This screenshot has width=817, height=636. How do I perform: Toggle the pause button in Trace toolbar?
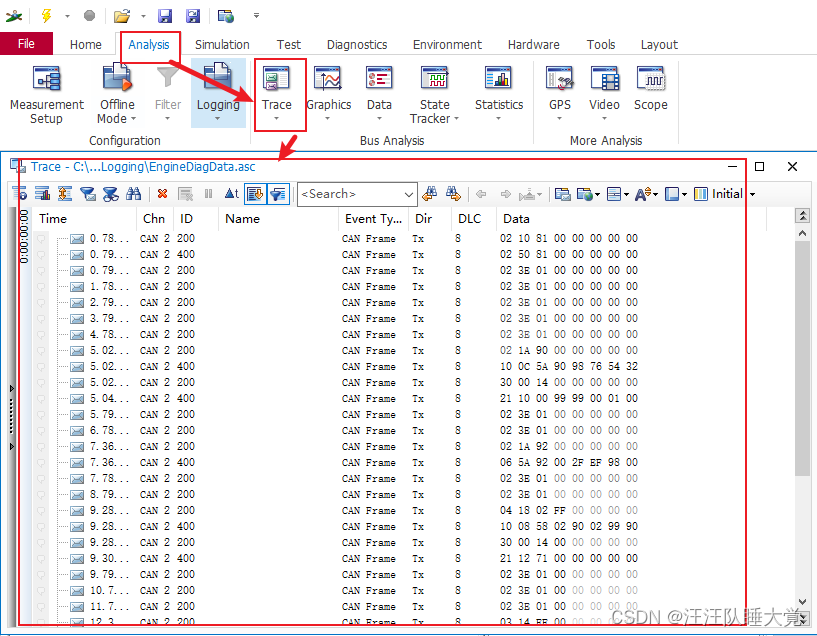pyautogui.click(x=208, y=194)
